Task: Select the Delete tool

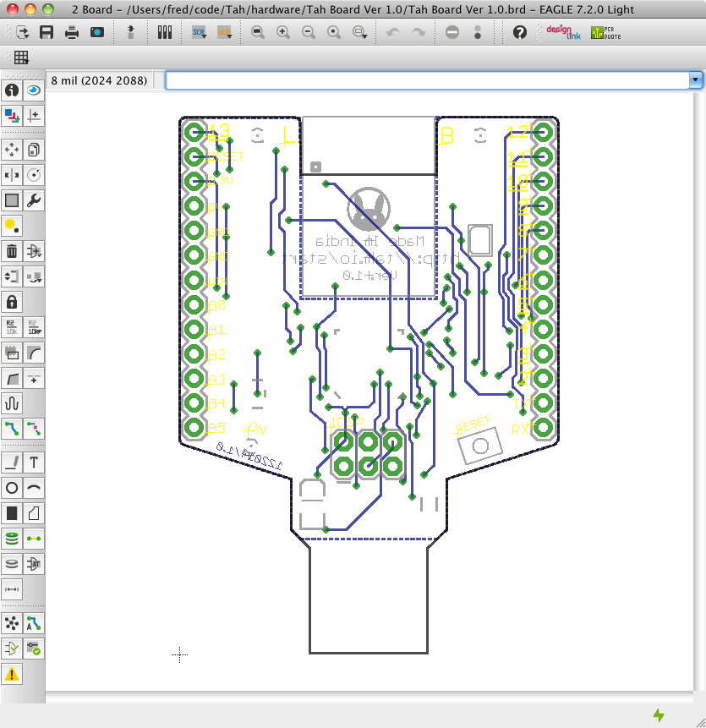Action: [x=10, y=251]
